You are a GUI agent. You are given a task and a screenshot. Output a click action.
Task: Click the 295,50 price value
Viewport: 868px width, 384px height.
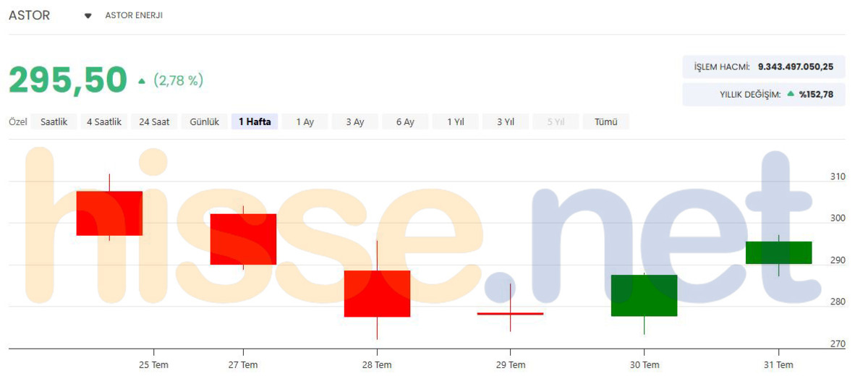(68, 80)
